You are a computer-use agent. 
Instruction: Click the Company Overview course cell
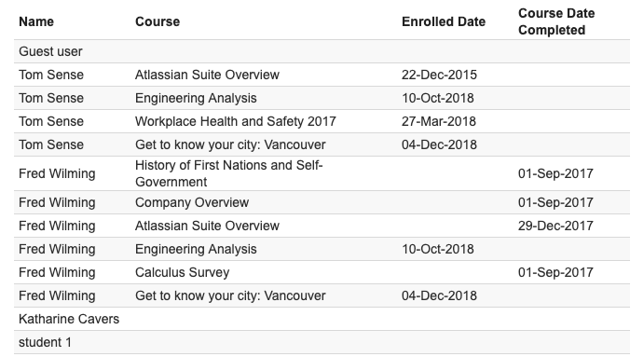coord(192,202)
